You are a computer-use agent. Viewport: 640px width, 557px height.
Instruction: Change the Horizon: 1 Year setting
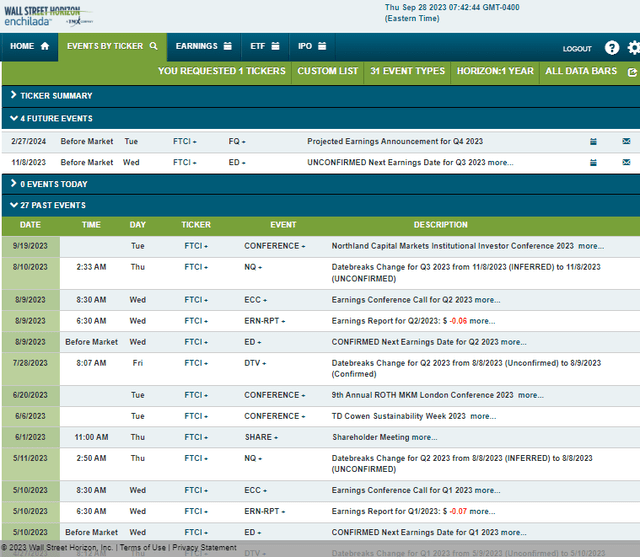tap(495, 71)
